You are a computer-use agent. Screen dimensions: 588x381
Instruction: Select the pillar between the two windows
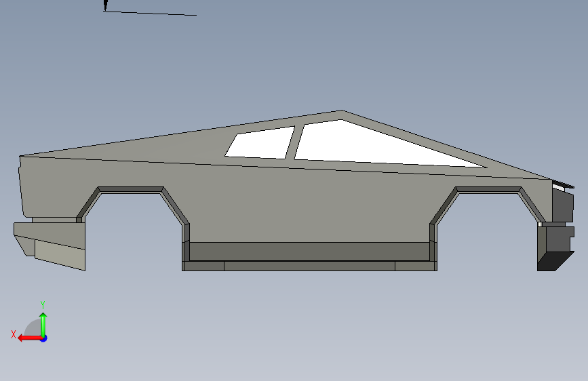point(294,142)
